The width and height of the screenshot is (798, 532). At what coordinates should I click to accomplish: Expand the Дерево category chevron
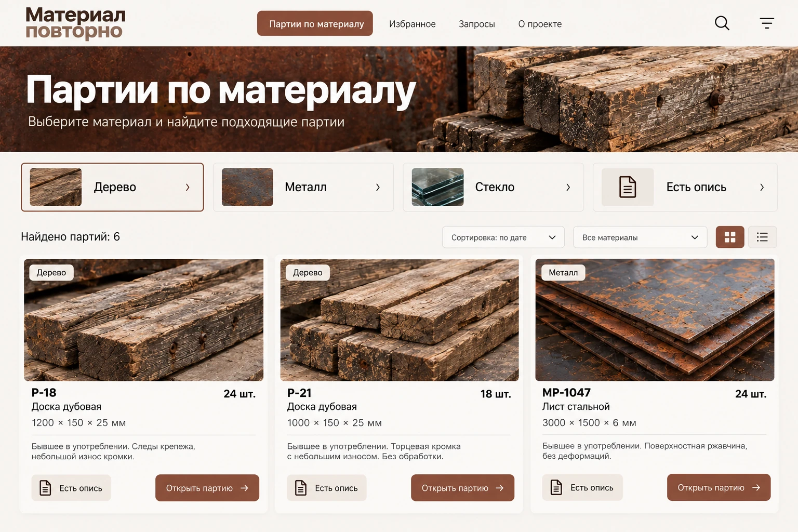188,187
